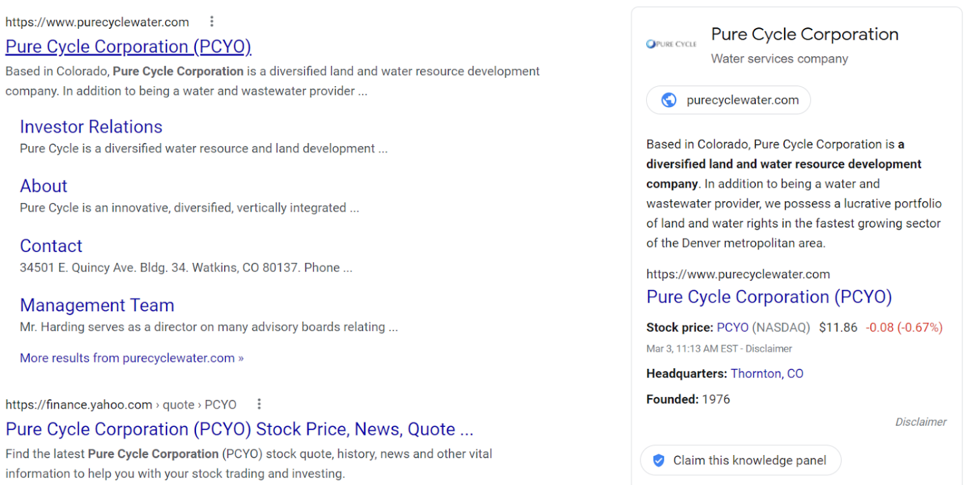Open the Pure Cycle Corporation (PCYO) main result
This screenshot has height=485, width=980.
128,47
